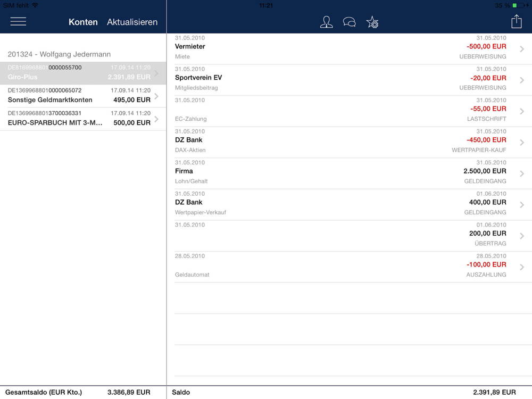
Task: Expand the DAX-Aktien purchase chevron
Action: pyautogui.click(x=522, y=143)
